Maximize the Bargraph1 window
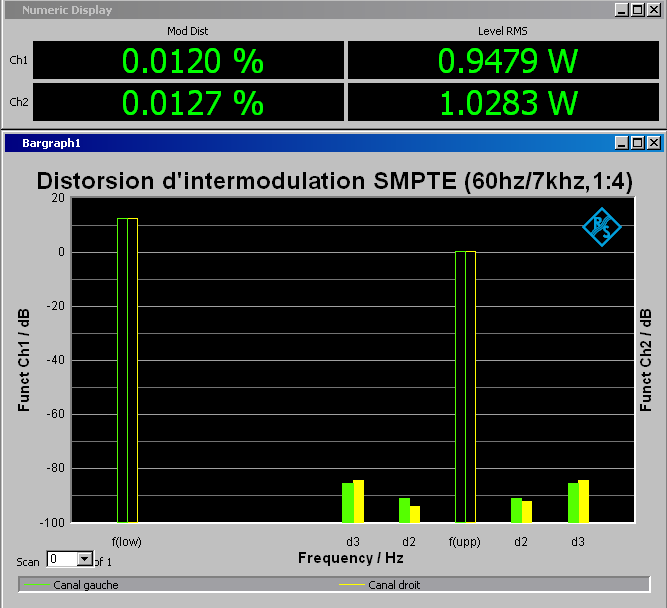The width and height of the screenshot is (667, 608). [637, 143]
